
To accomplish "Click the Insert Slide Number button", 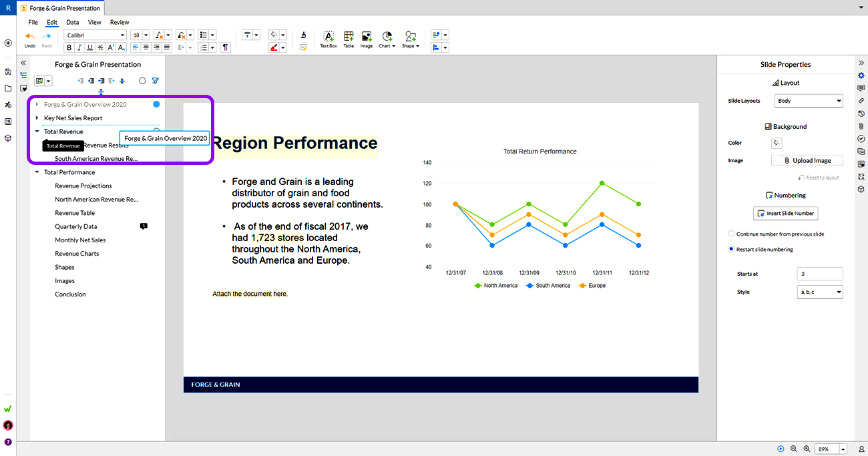I will coord(785,213).
